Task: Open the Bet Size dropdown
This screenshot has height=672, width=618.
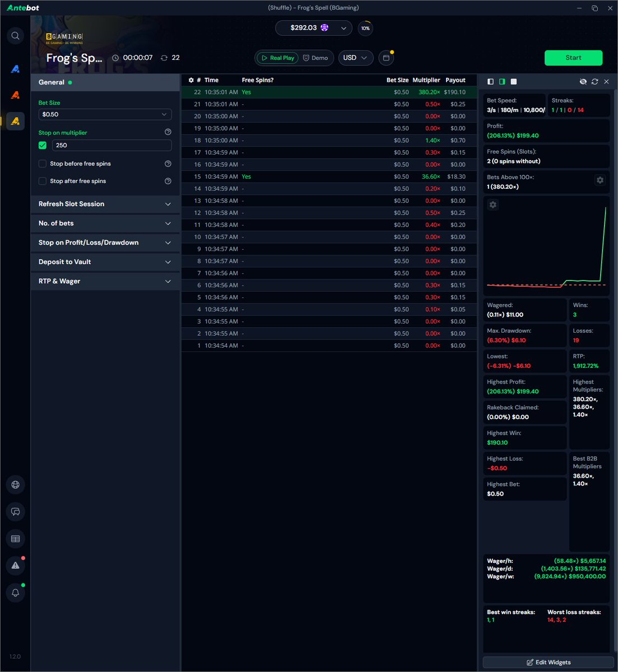Action: point(105,114)
